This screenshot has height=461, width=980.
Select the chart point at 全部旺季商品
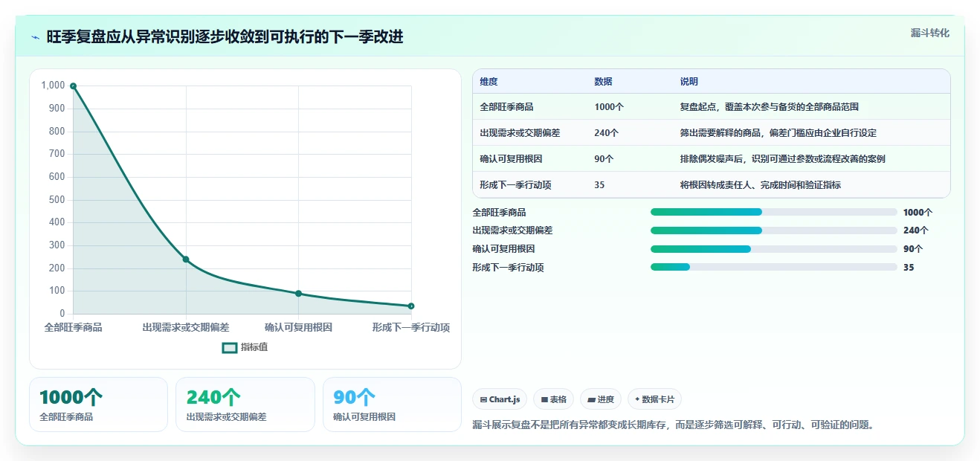pyautogui.click(x=73, y=86)
